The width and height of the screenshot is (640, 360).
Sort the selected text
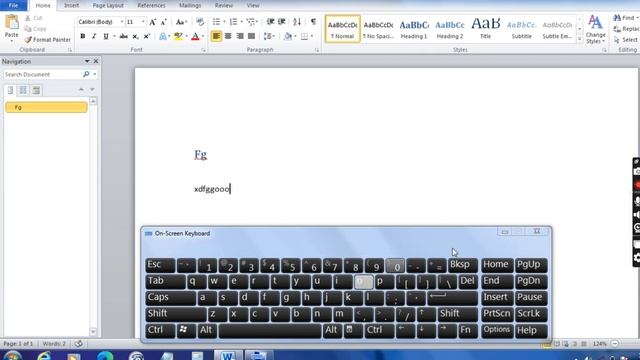coord(297,22)
